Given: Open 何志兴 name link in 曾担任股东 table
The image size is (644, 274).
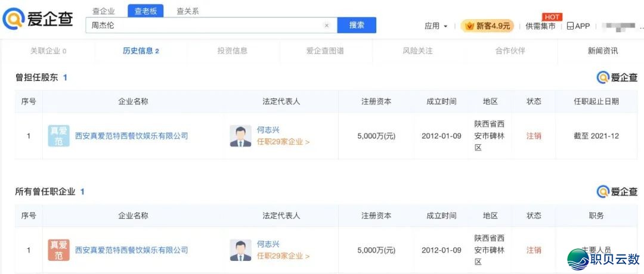Looking at the screenshot, I should 268,130.
